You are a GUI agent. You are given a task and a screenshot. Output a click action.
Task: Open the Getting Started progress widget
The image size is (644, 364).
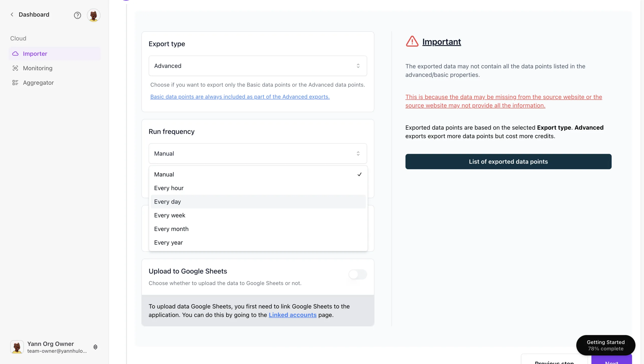coord(606,345)
